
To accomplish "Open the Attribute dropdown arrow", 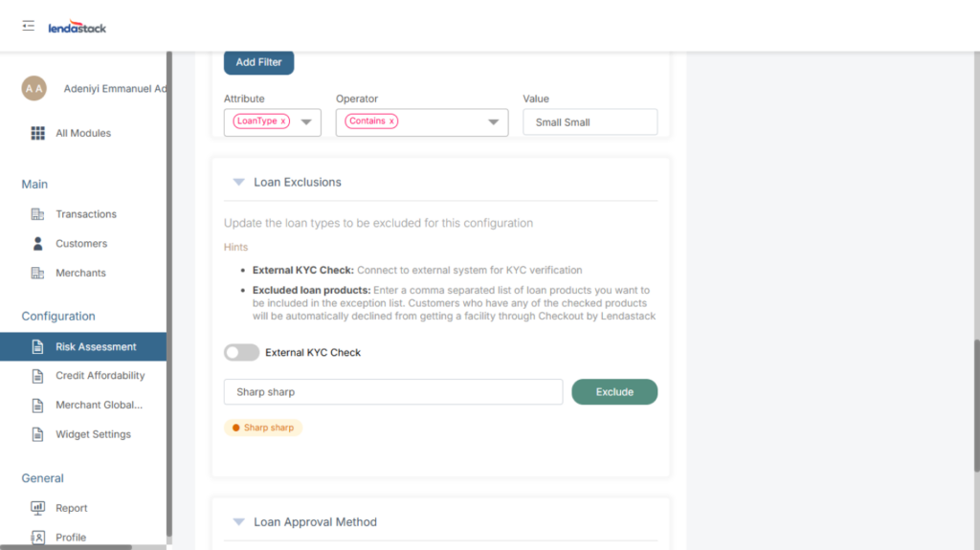I will pos(306,122).
